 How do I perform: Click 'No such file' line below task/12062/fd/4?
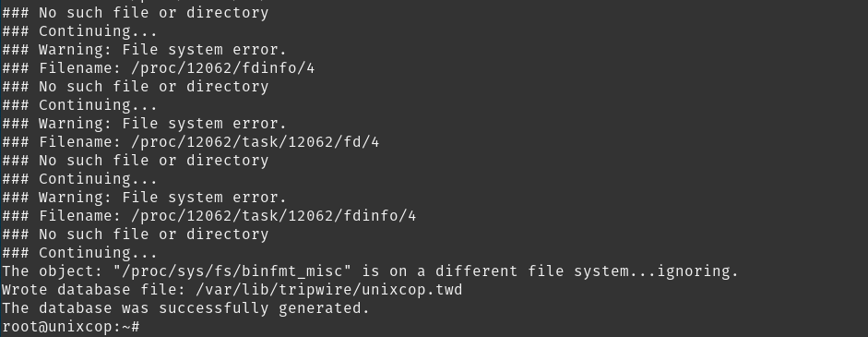[135, 161]
